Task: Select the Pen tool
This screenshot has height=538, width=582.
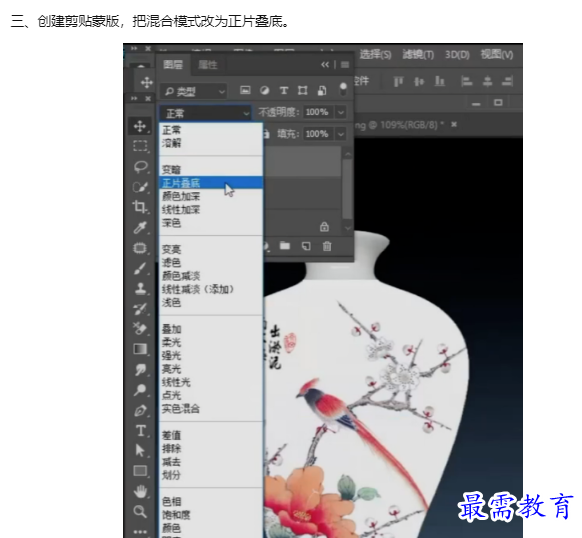Action: pos(140,410)
